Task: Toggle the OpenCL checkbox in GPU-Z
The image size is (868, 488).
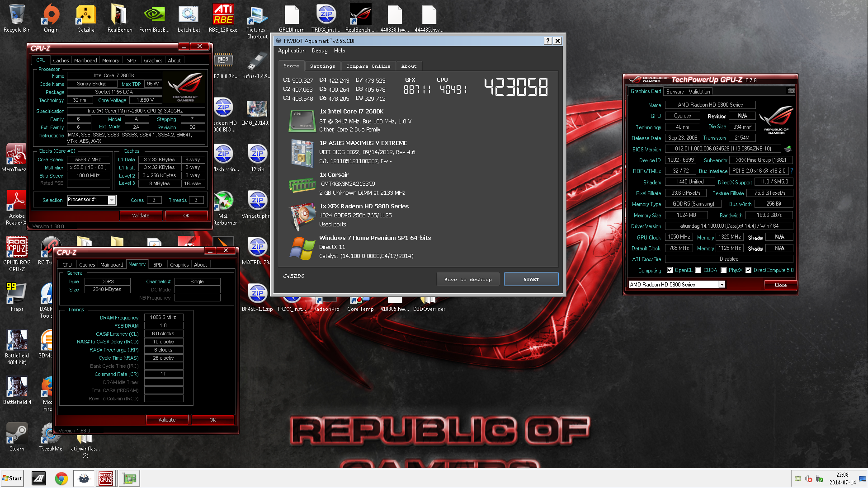Action: (670, 270)
